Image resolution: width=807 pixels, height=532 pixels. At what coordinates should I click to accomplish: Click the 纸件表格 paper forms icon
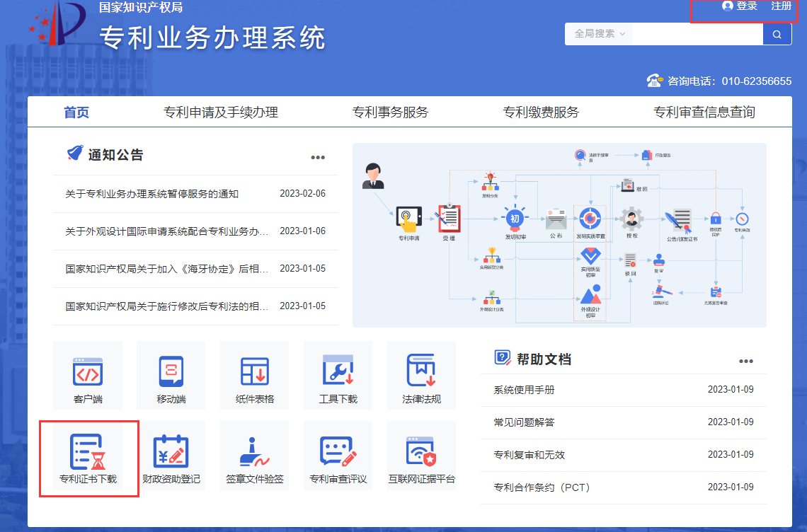[254, 376]
